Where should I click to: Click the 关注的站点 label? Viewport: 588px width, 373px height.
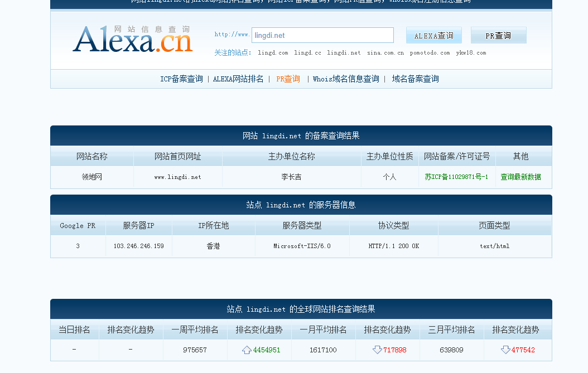tap(233, 53)
